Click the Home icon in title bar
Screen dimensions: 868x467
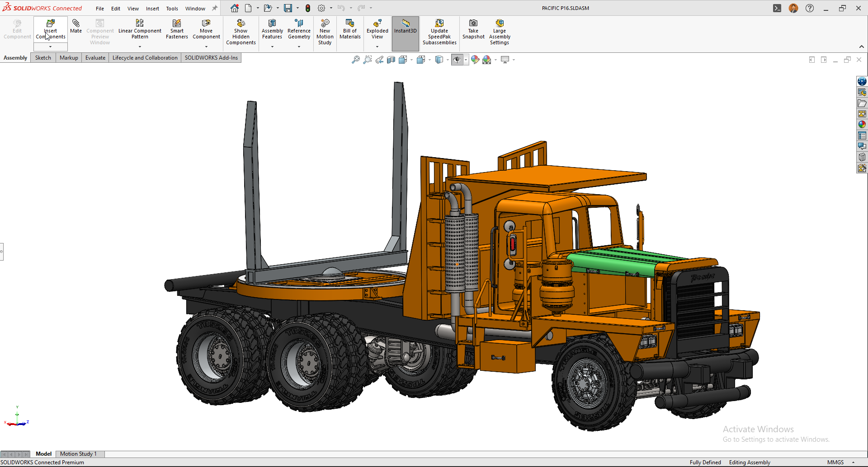coord(234,8)
